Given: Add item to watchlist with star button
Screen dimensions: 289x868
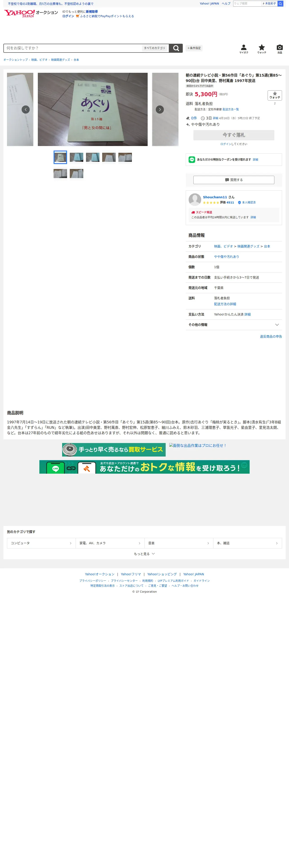Looking at the screenshot, I should click(x=275, y=95).
